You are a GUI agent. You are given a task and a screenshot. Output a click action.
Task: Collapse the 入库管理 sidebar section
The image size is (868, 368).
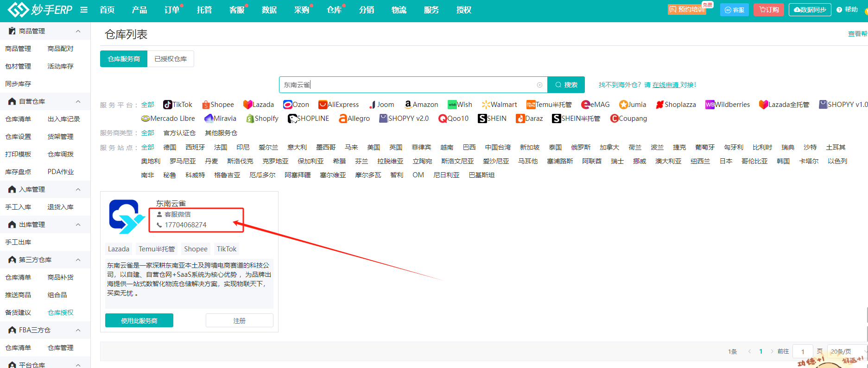[78, 189]
